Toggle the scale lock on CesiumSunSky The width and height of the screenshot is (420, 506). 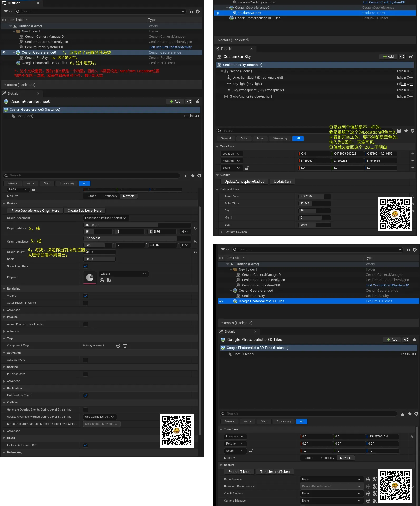pos(247,168)
